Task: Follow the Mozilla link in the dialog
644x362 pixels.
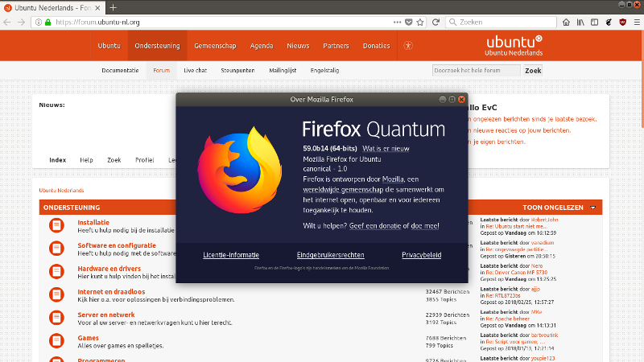Action: 393,179
